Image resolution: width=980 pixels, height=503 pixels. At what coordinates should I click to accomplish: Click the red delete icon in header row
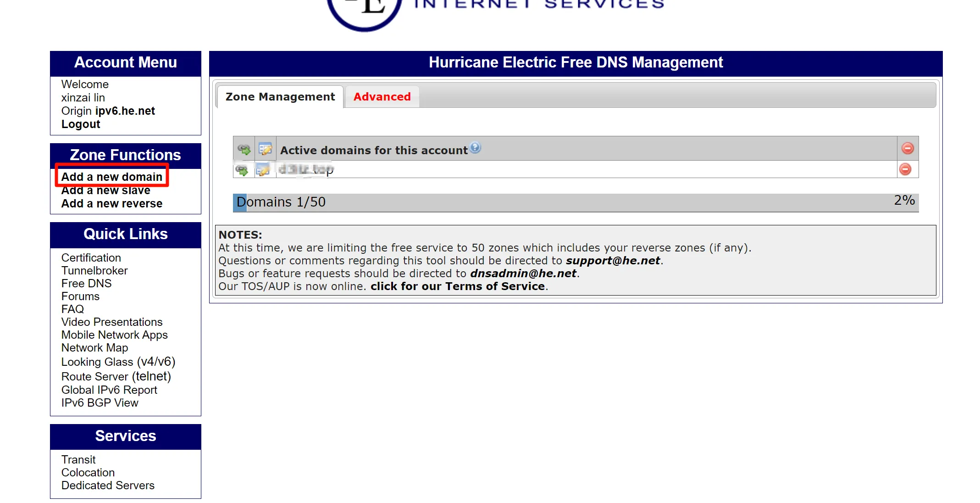click(908, 148)
